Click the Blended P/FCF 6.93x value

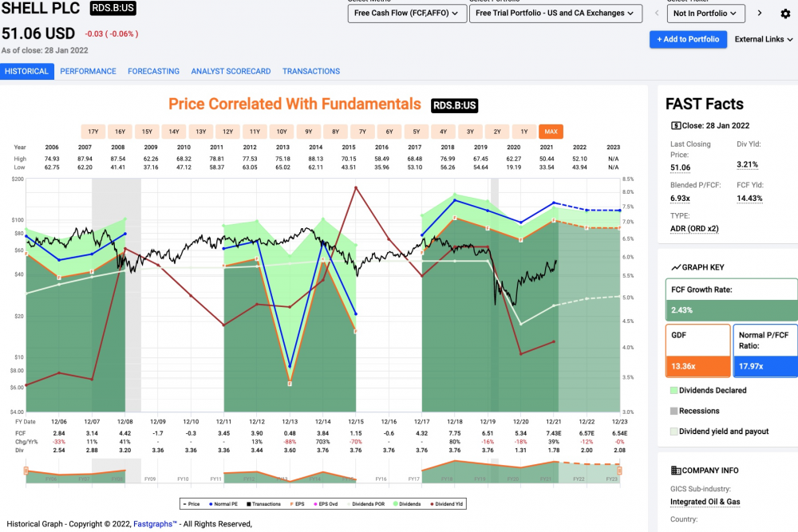point(680,199)
